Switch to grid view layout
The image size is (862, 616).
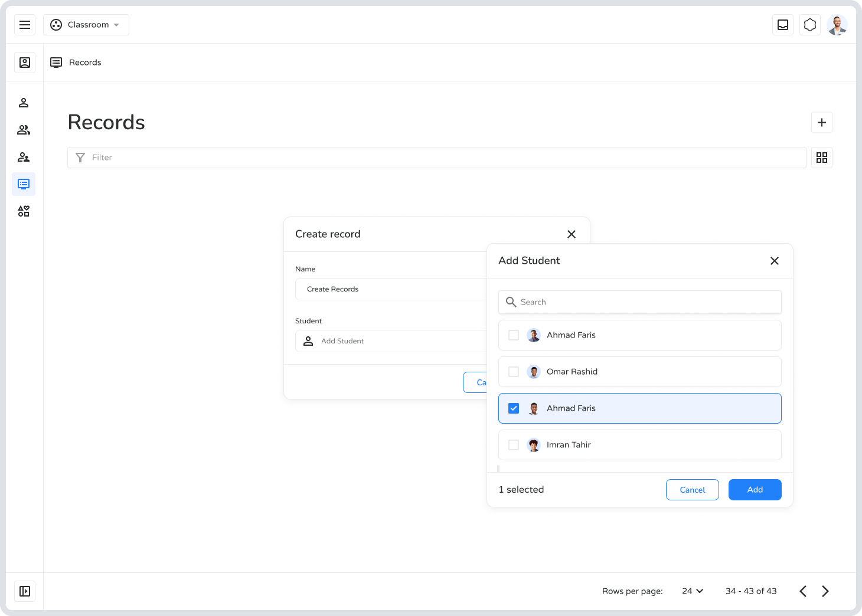(822, 158)
